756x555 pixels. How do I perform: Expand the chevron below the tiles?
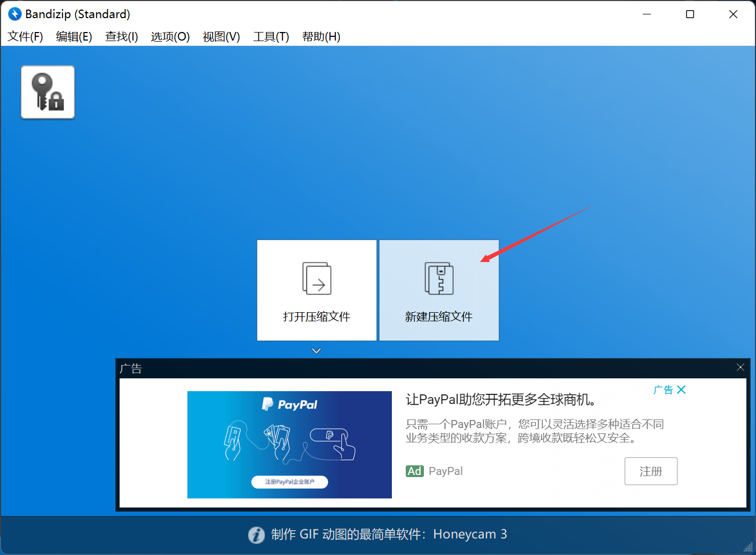pos(317,351)
